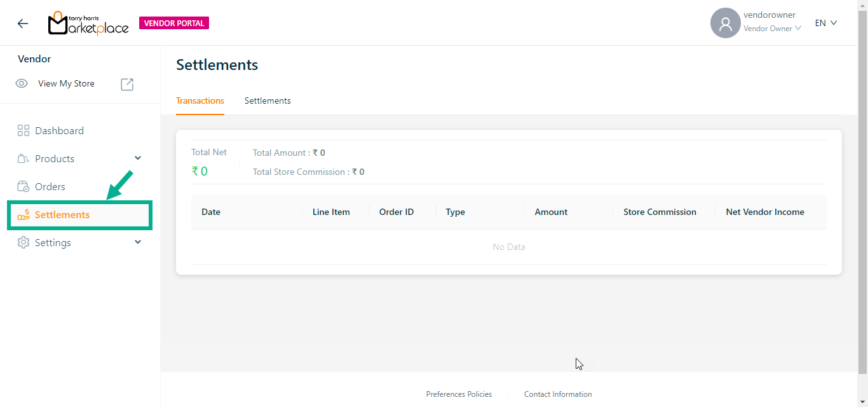This screenshot has width=868, height=407.
Task: Open the Vendor Owner account dropdown
Action: [772, 29]
